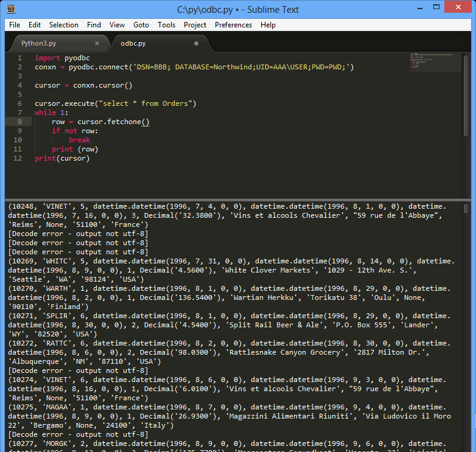Click output row starting with 10275
The height and width of the screenshot is (452, 476).
229,416
